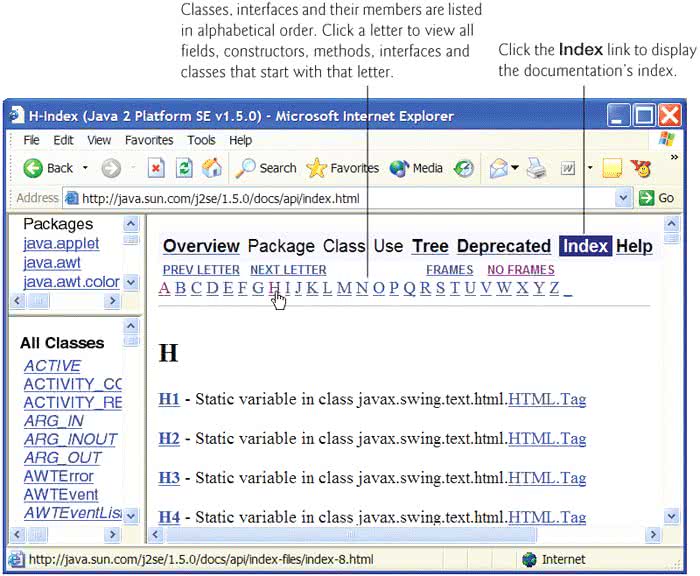Click the NO FRAMES link
The height and width of the screenshot is (576, 700).
pyautogui.click(x=521, y=270)
